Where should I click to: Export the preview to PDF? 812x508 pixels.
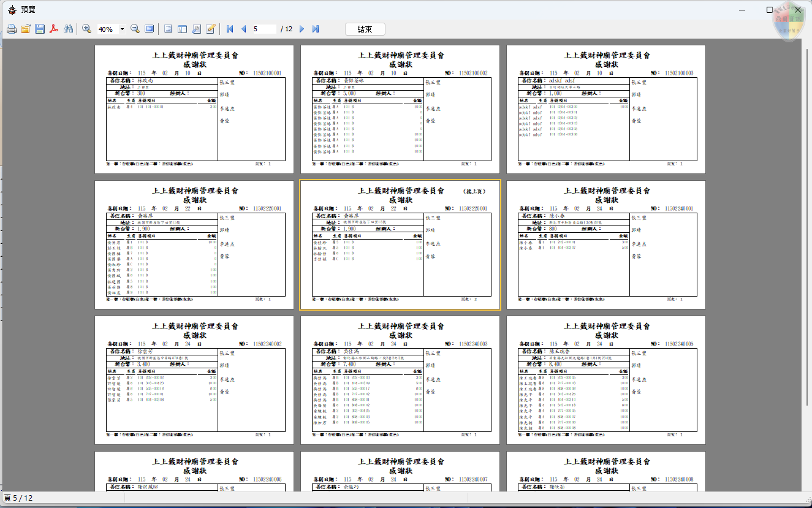click(x=54, y=29)
